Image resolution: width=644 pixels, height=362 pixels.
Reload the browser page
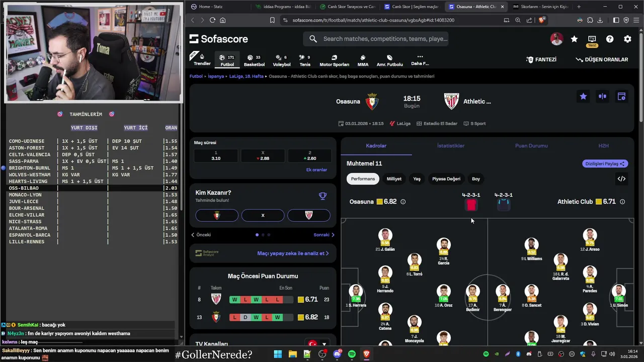(212, 20)
